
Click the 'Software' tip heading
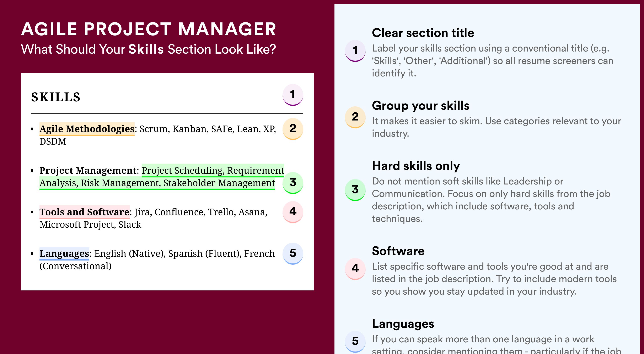398,251
